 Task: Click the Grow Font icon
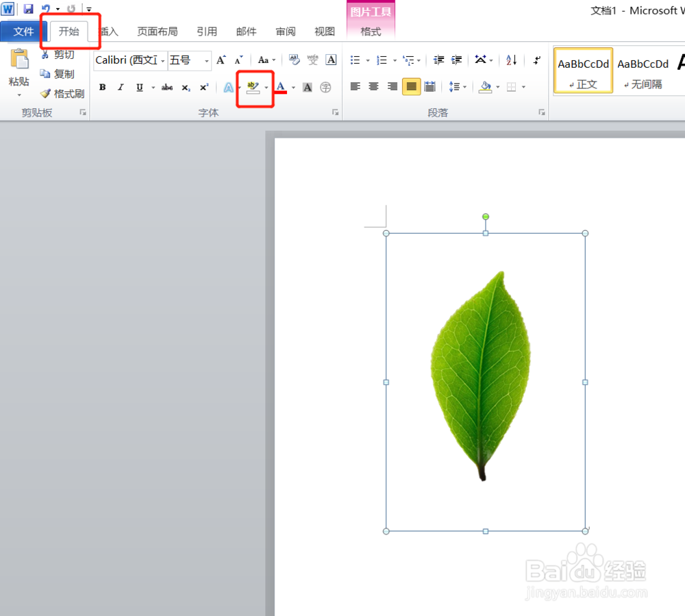point(221,60)
